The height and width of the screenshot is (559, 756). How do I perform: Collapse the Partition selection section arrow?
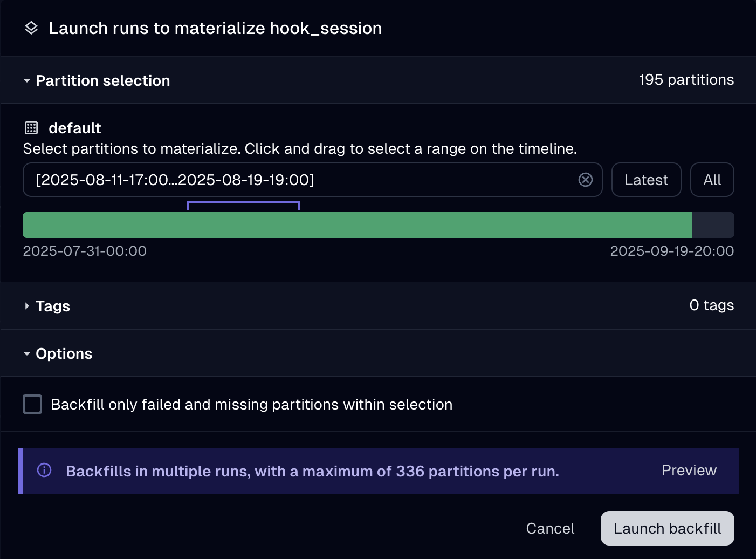click(27, 81)
